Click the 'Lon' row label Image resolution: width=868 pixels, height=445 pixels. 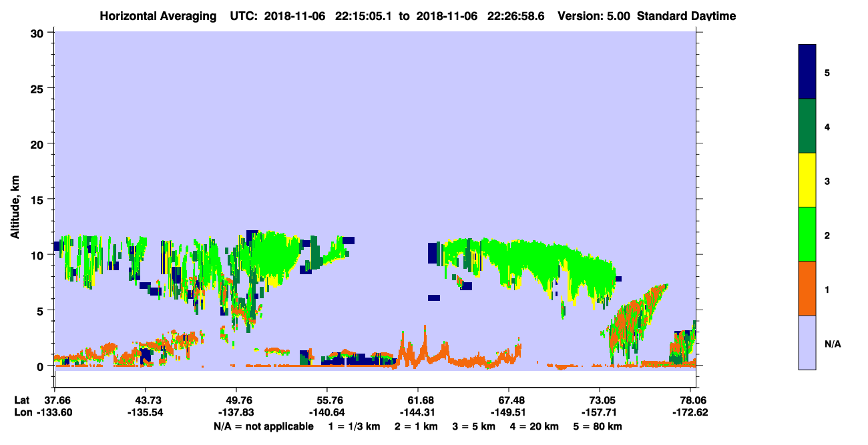(22, 412)
